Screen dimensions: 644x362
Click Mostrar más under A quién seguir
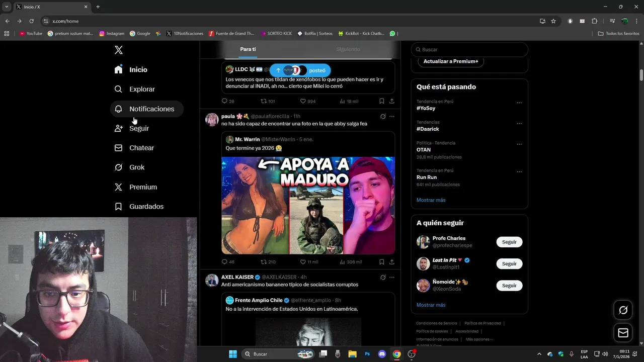[431, 305]
